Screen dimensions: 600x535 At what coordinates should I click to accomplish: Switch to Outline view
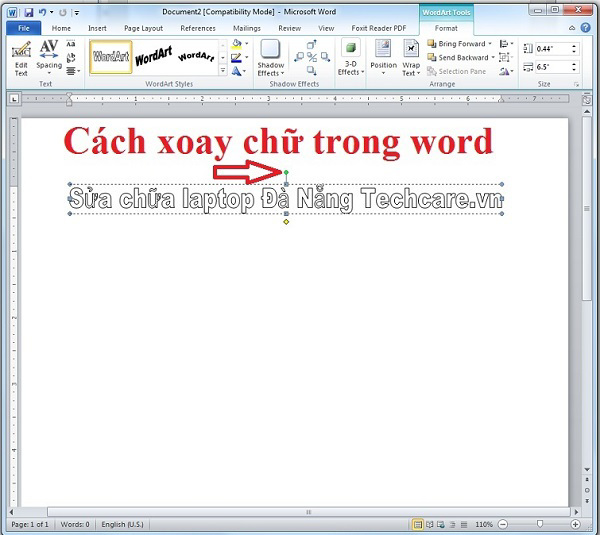point(452,524)
